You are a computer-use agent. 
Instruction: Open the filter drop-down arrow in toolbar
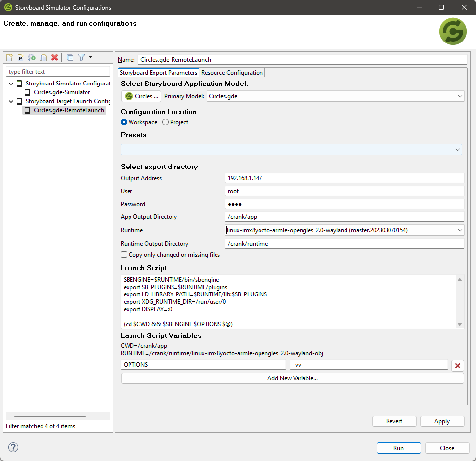pos(90,57)
